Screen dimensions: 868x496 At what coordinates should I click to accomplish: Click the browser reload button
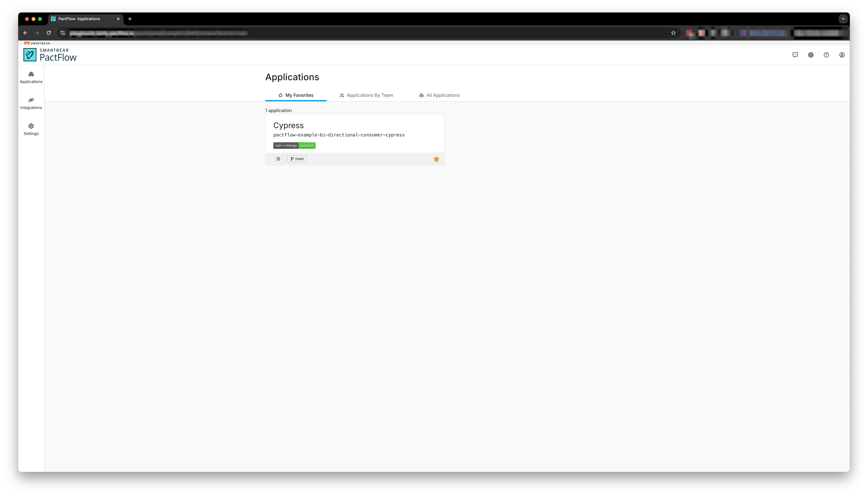pos(49,33)
